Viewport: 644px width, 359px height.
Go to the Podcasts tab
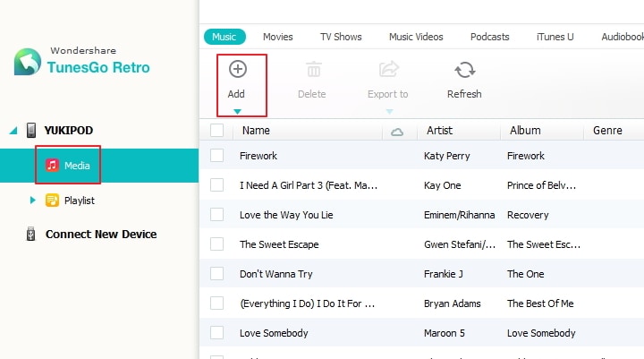point(489,37)
